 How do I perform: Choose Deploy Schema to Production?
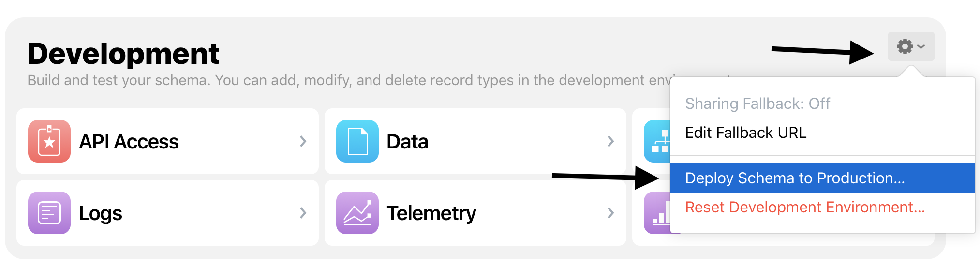coord(823,178)
